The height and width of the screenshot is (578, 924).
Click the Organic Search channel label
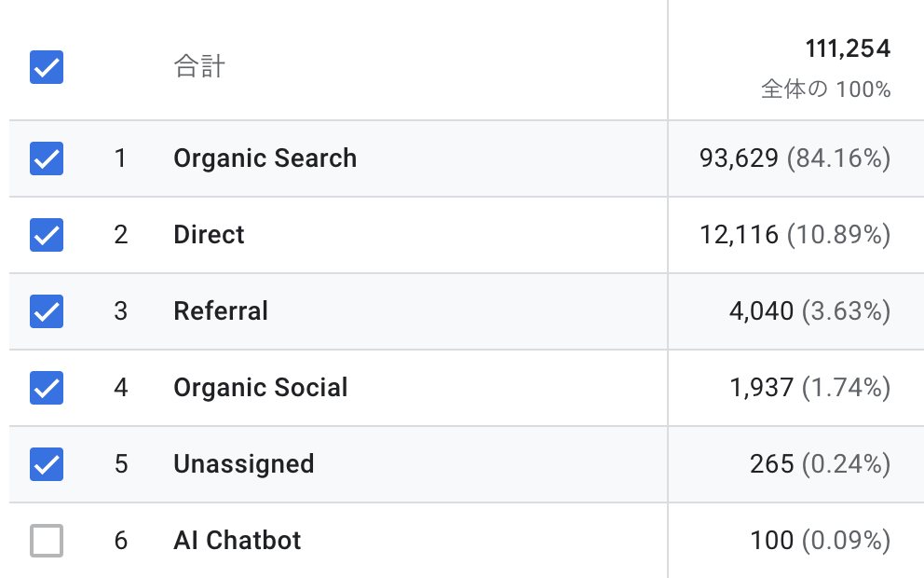click(265, 158)
